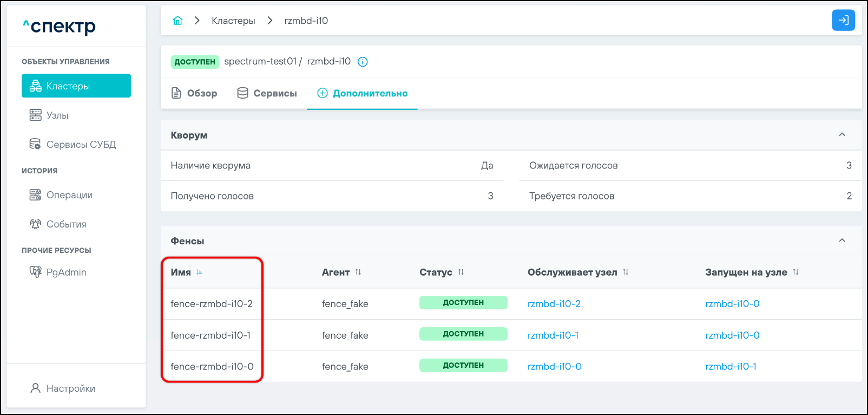Collapse the Кворум section
The width and height of the screenshot is (868, 415).
point(842,135)
